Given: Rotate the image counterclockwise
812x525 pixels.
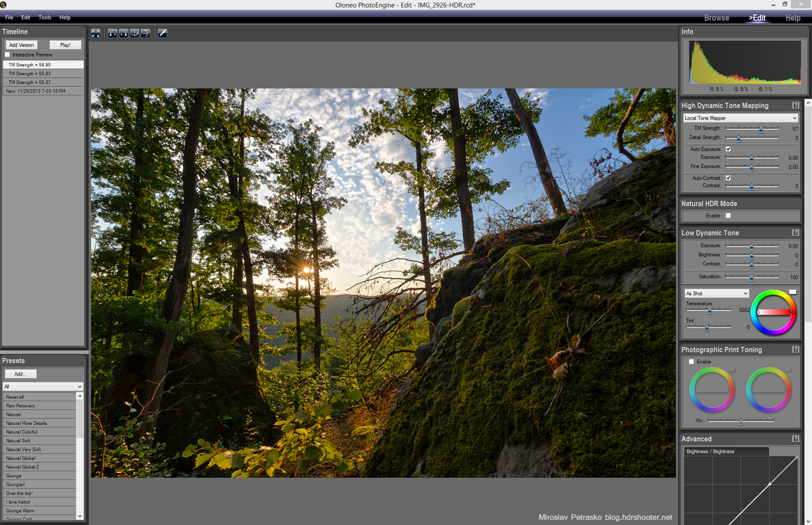Looking at the screenshot, I should click(x=113, y=33).
